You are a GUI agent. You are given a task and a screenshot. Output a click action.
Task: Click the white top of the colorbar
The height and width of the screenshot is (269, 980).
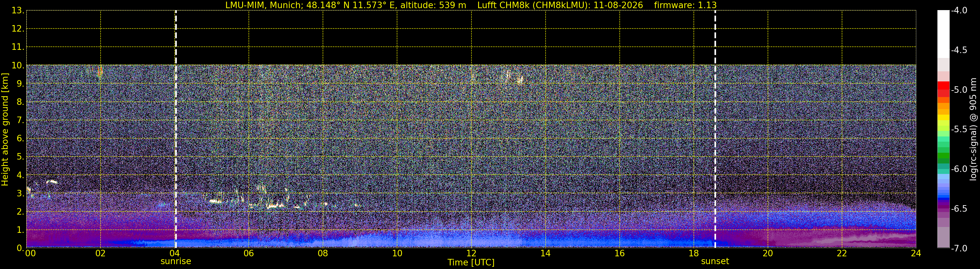click(x=943, y=34)
